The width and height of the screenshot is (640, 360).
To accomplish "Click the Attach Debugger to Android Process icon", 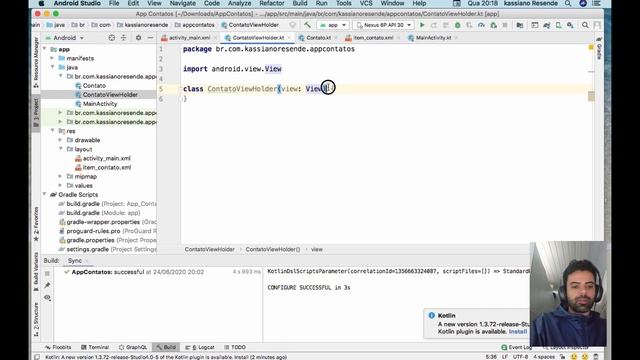I will click(493, 25).
